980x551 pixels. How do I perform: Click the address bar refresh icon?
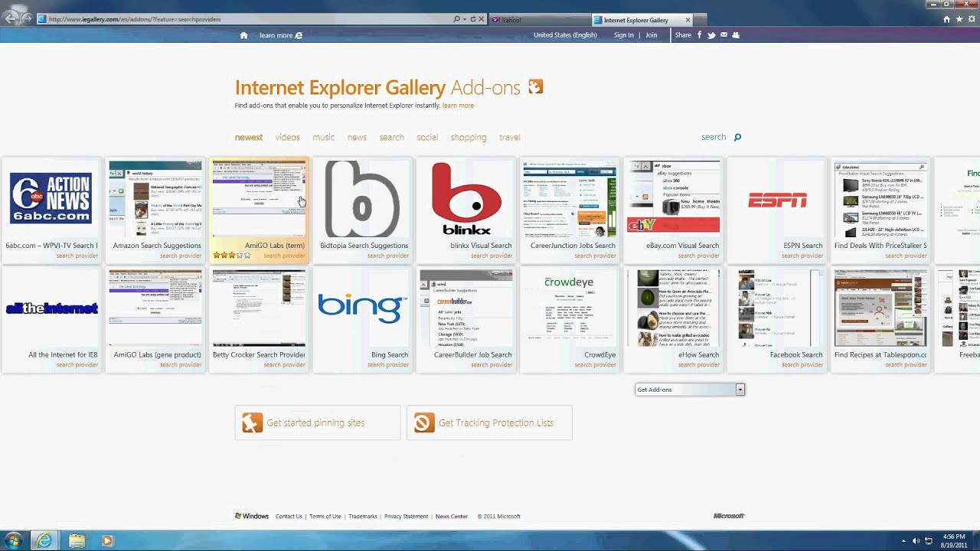[x=472, y=19]
